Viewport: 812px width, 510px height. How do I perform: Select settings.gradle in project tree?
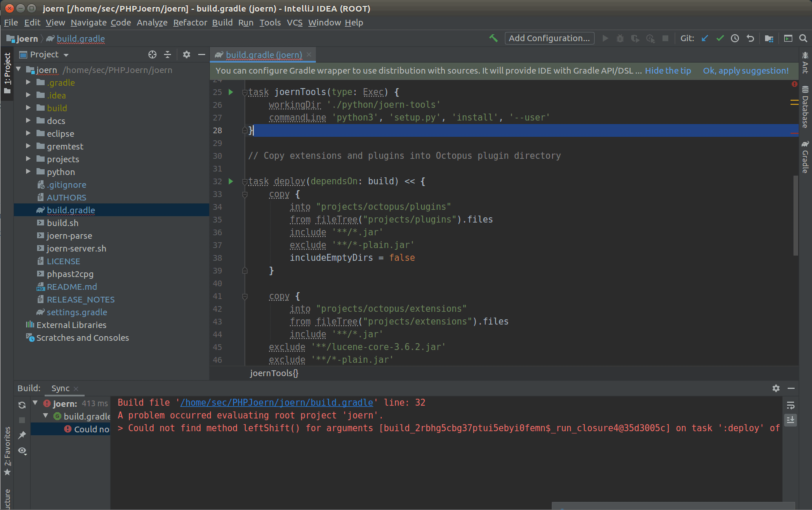(77, 312)
